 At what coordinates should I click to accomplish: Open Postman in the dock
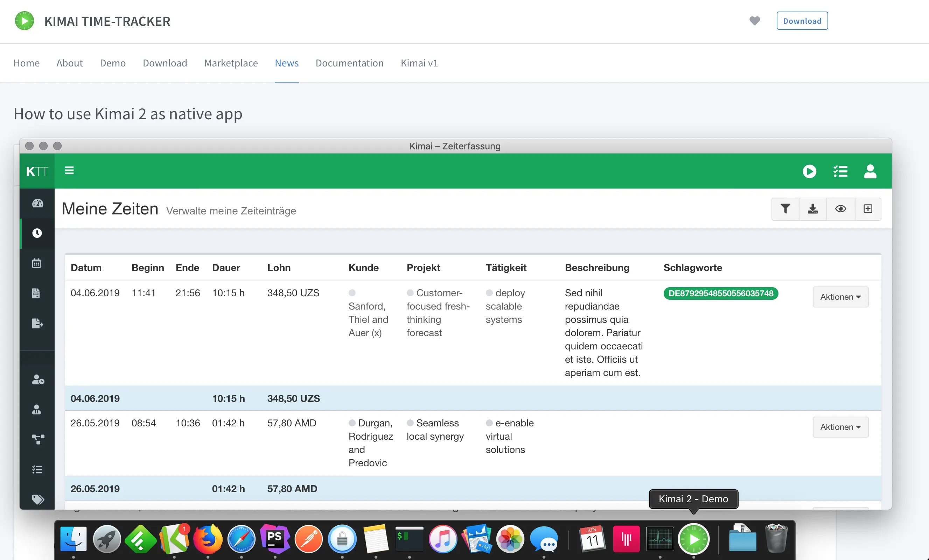tap(308, 539)
